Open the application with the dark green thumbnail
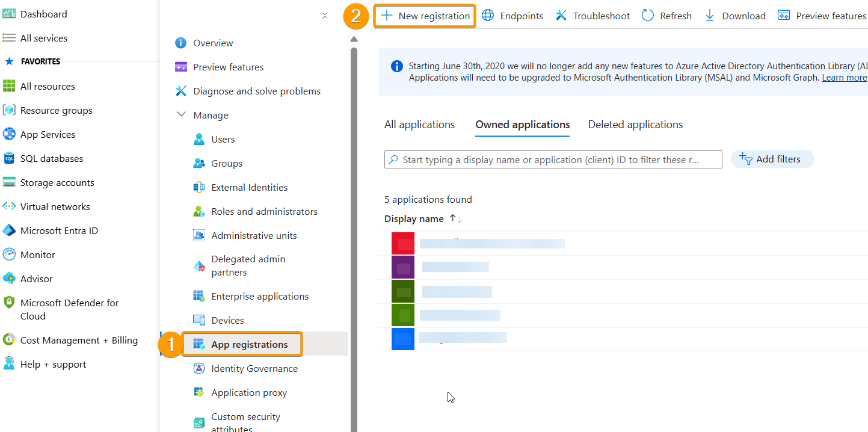868x432 pixels. pos(403,291)
